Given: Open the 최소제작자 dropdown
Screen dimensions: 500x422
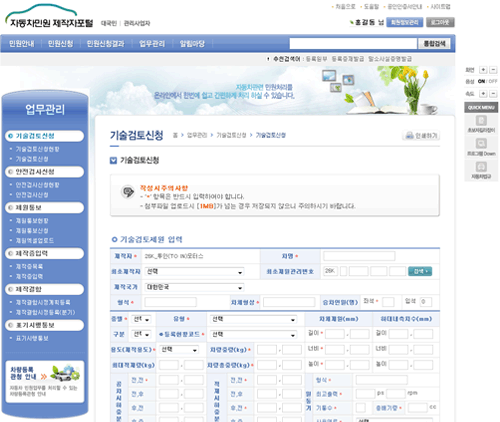Looking at the screenshot, I should click(x=194, y=272).
